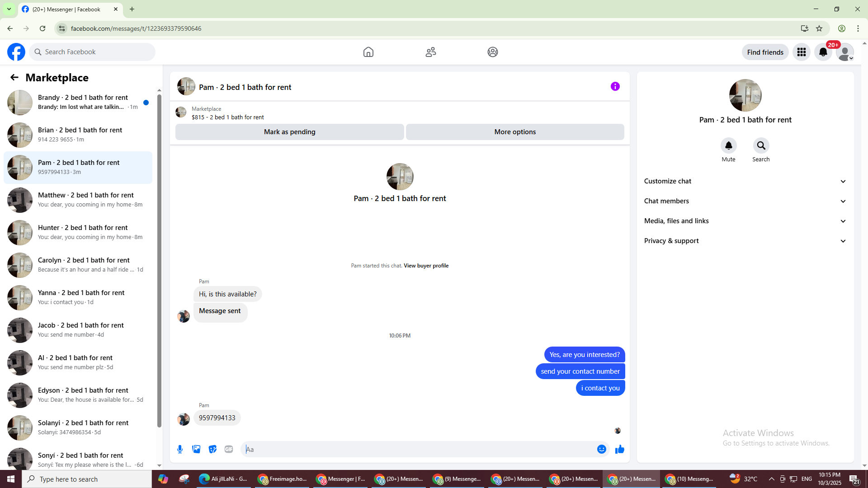This screenshot has height=488, width=868.
Task: Expand the Customize chat section
Action: (x=745, y=181)
